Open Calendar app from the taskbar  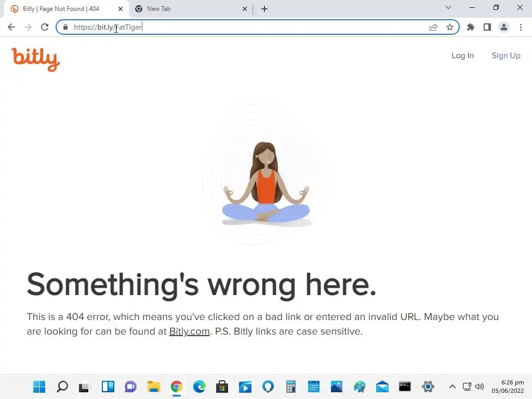pos(313,387)
